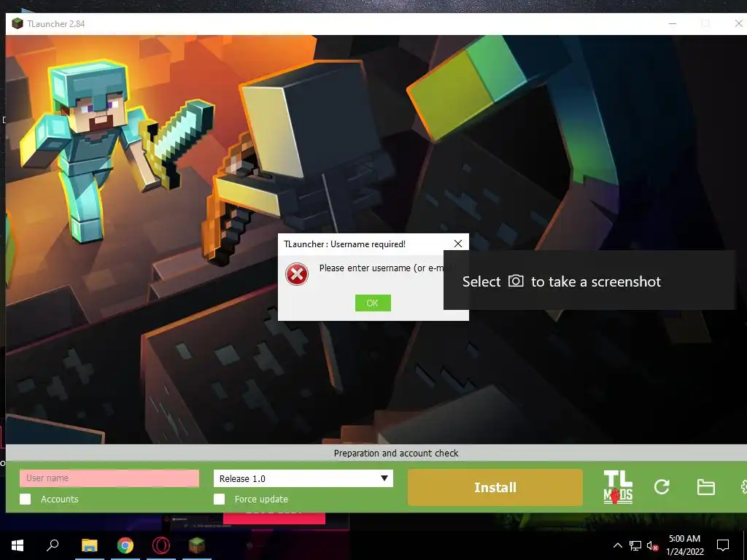Switch to Chrome on the taskbar
Screen dimensions: 747x560
tap(125, 545)
